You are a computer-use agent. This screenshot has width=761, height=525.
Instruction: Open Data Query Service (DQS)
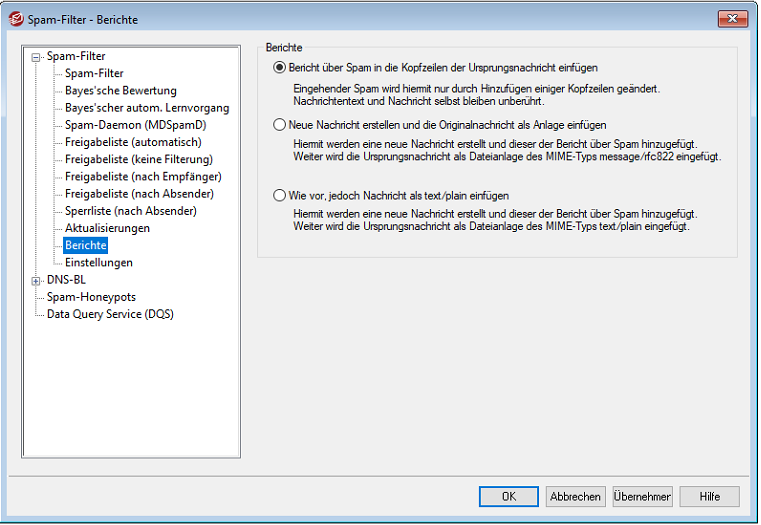(110, 314)
